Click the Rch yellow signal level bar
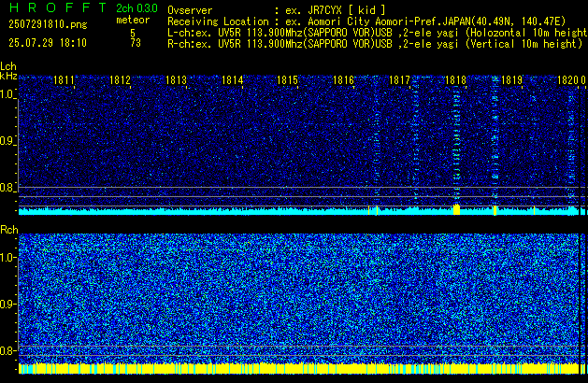The width and height of the screenshot is (588, 383). coord(298,368)
